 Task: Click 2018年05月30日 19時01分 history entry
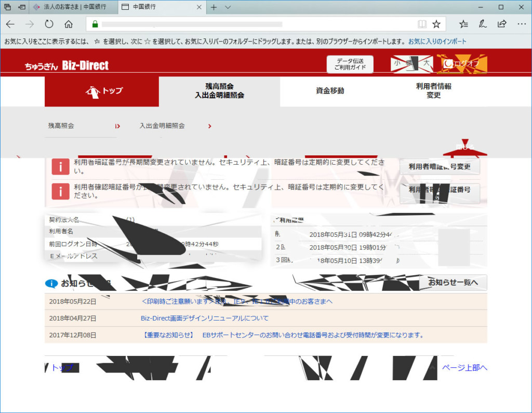tap(348, 247)
